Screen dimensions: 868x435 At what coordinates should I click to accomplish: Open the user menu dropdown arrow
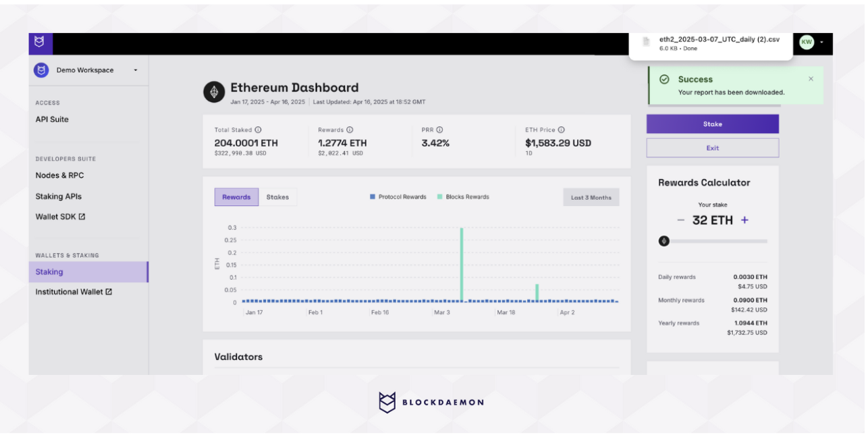pyautogui.click(x=821, y=42)
